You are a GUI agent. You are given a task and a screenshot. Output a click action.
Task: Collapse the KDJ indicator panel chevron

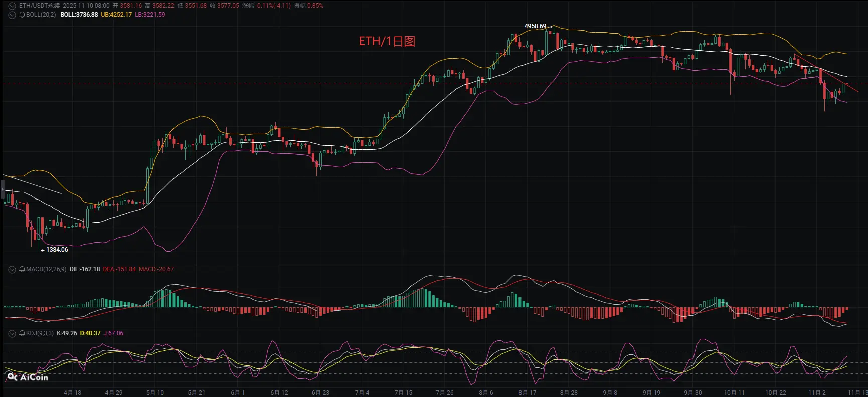coord(12,333)
